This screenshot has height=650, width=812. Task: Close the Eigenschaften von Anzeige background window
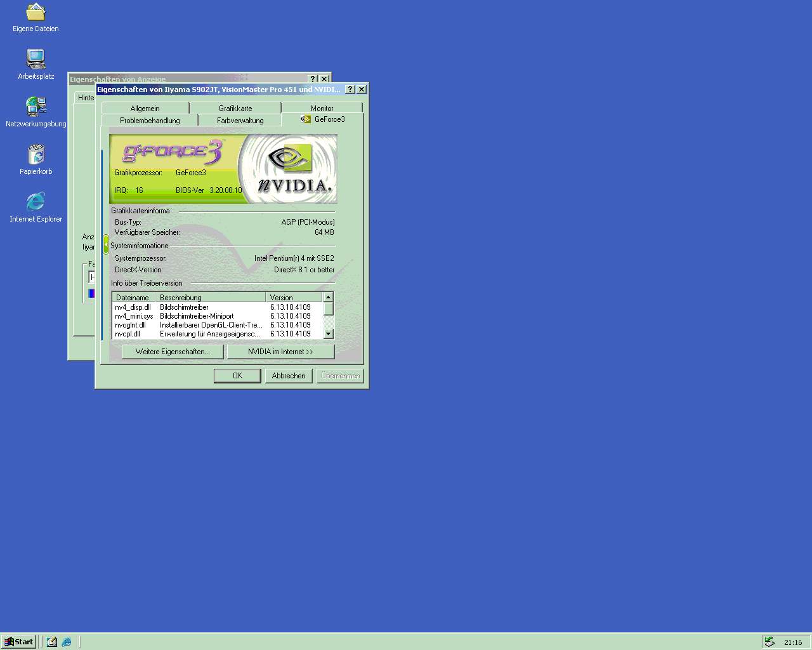324,79
